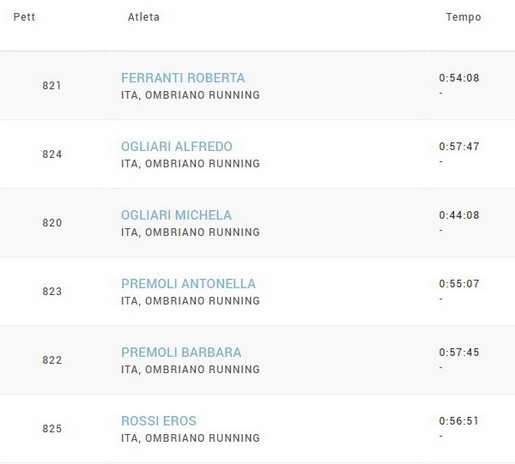Select bib number 822 cell
This screenshot has height=464, width=515.
[52, 360]
